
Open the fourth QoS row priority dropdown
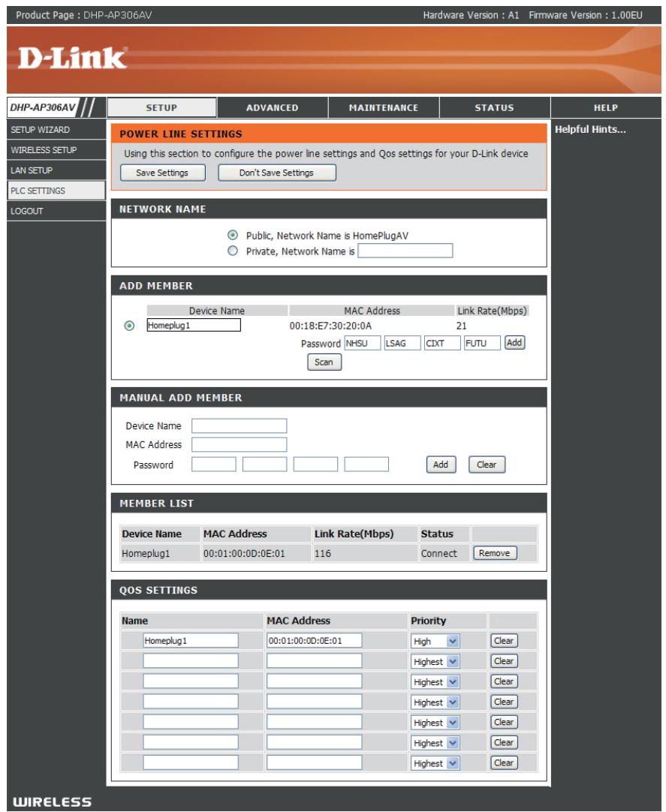click(x=435, y=702)
